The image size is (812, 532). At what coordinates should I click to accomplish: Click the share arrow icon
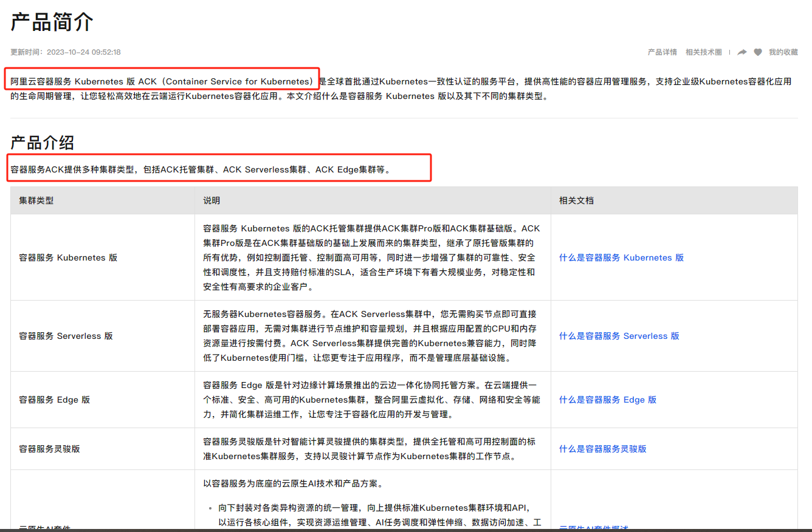[x=741, y=52]
